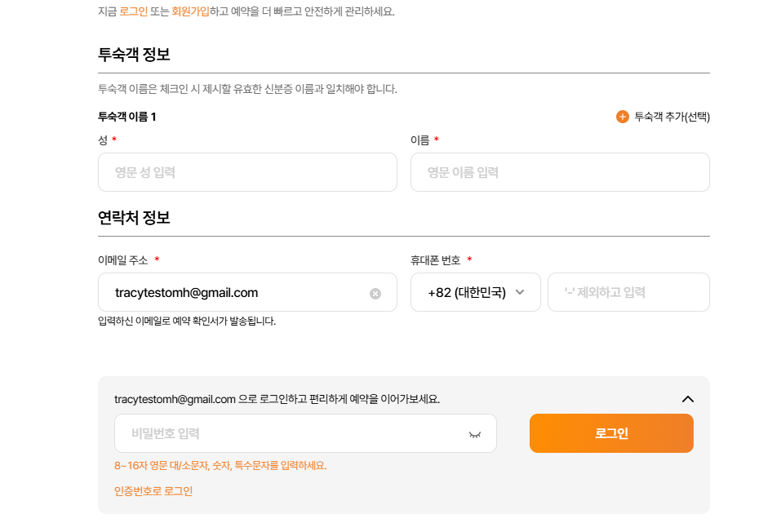This screenshot has height=532, width=759.
Task: Click the 투숙객 추가(선택) text label
Action: point(672,117)
